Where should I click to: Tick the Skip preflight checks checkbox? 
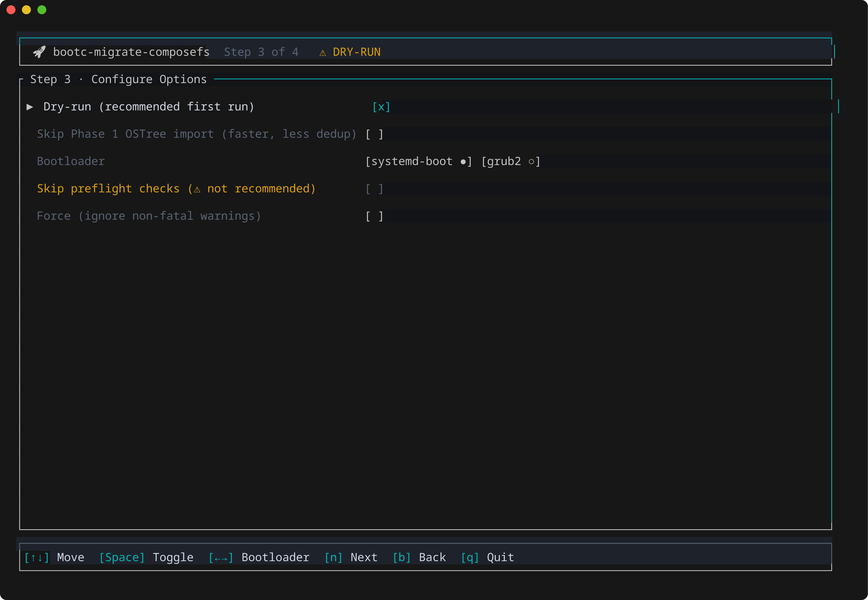pyautogui.click(x=374, y=189)
